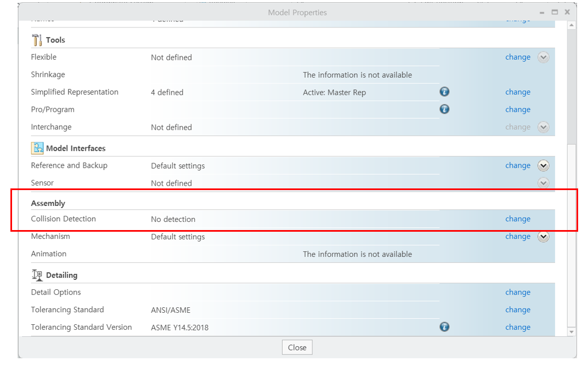
Task: Open info icon for Pro/Program
Action: pos(444,109)
